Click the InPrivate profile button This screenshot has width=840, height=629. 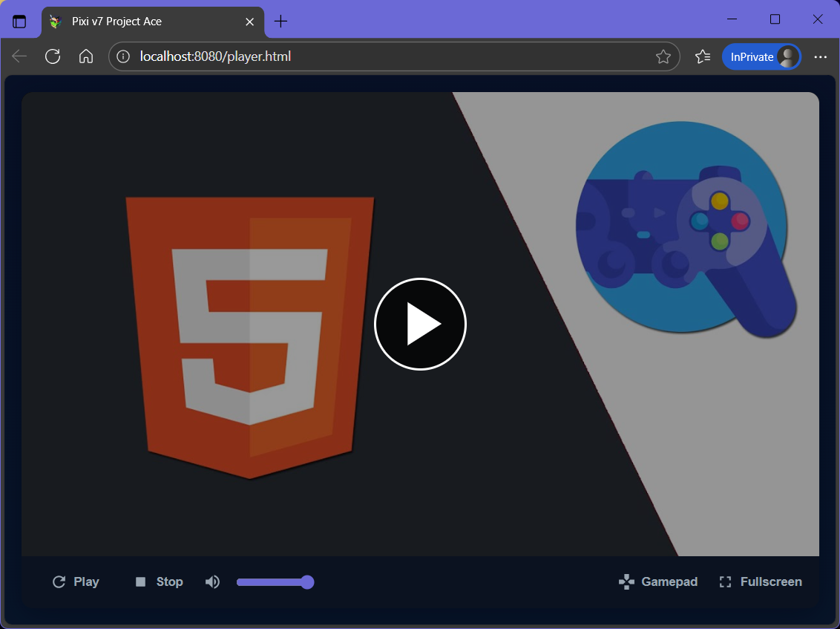click(x=761, y=56)
